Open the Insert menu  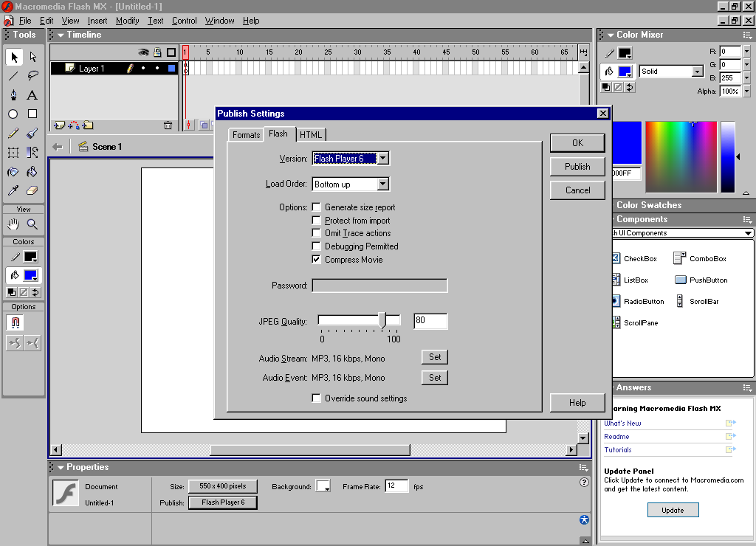[x=97, y=21]
